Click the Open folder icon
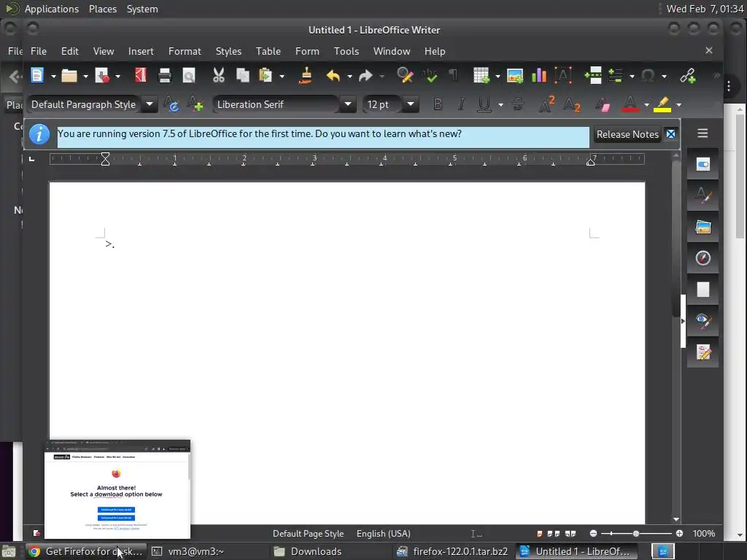 pyautogui.click(x=69, y=75)
